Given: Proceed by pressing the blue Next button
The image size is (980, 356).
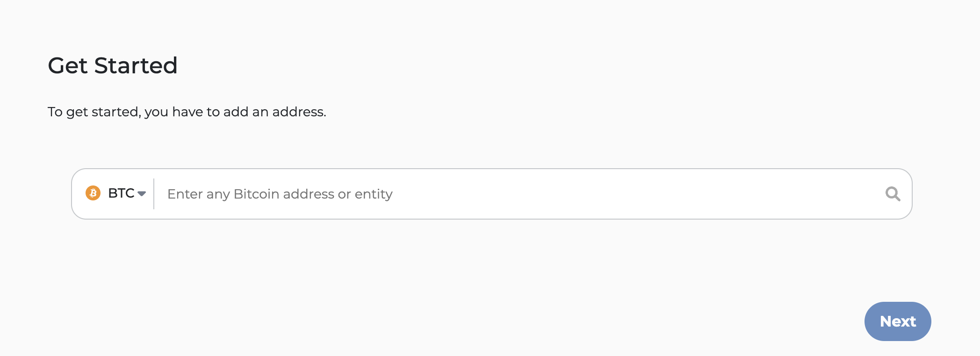Looking at the screenshot, I should tap(897, 321).
